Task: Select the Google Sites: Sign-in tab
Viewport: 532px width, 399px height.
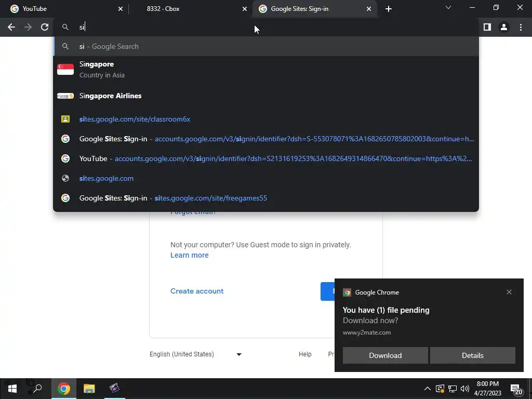Action: 314,9
